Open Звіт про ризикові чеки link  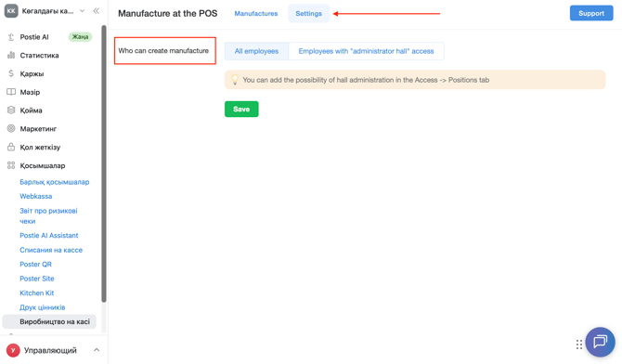(x=48, y=215)
